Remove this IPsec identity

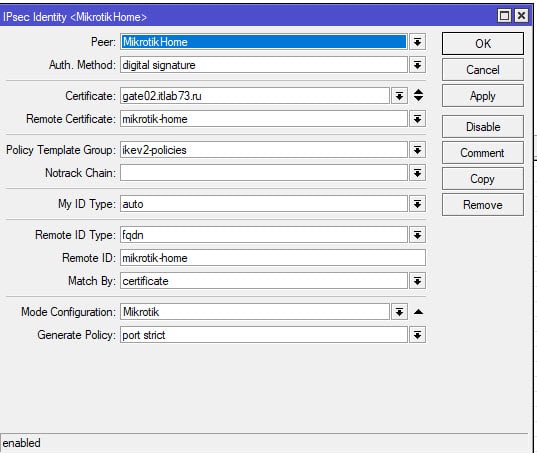483,205
